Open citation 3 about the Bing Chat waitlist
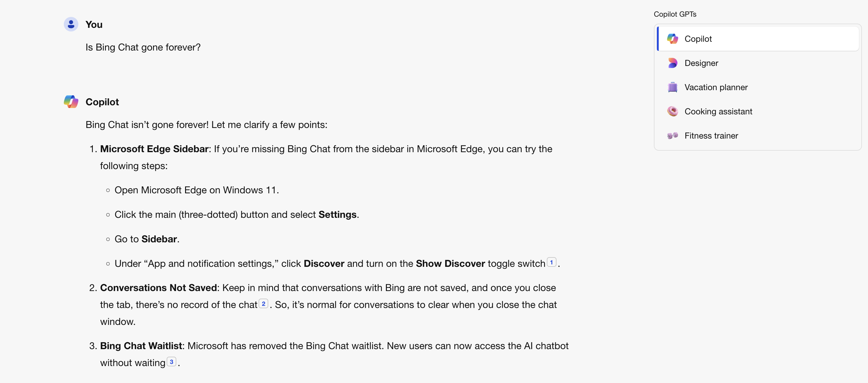Image resolution: width=868 pixels, height=383 pixels. click(x=171, y=362)
